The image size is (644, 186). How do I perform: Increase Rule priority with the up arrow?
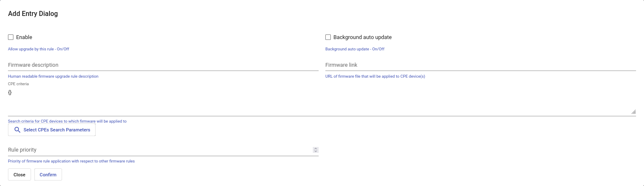[x=316, y=149]
